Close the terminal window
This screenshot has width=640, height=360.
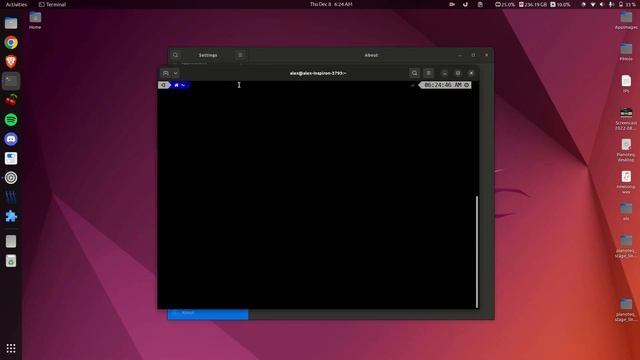[471, 73]
